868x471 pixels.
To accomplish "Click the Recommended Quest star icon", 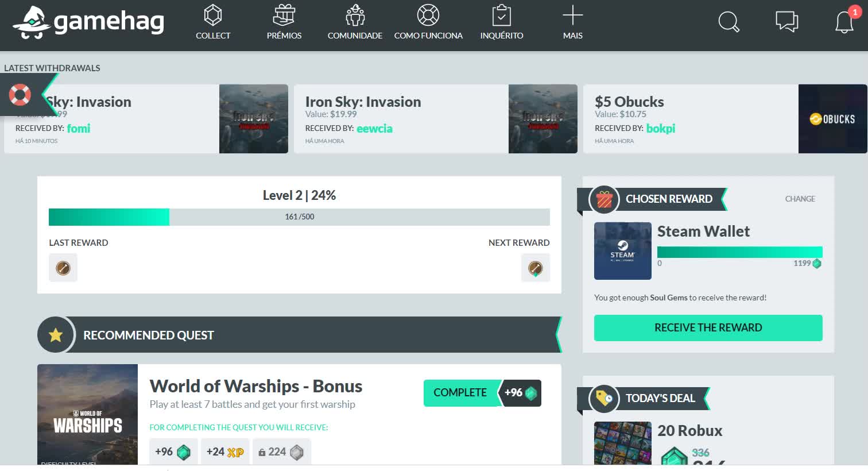I will pyautogui.click(x=56, y=335).
